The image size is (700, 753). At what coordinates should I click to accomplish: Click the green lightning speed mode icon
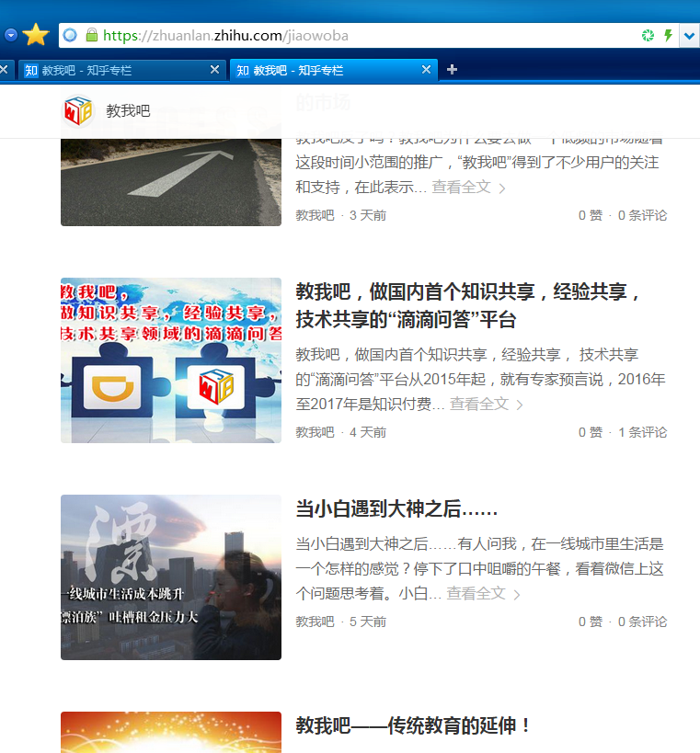(x=668, y=35)
